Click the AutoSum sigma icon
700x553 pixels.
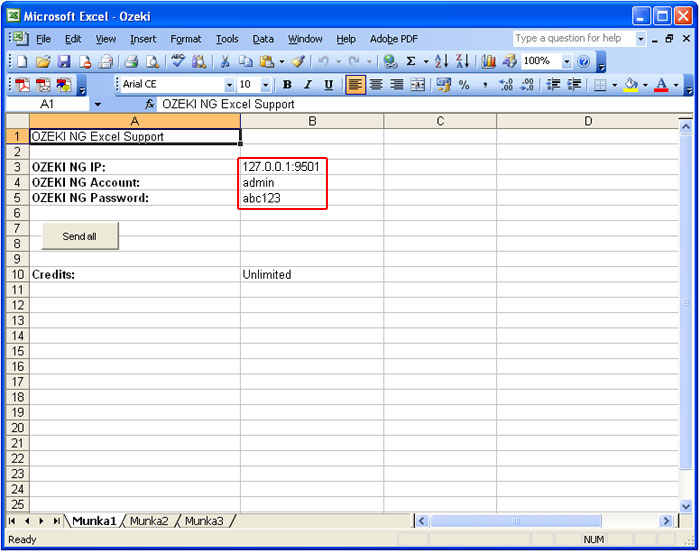pos(411,62)
